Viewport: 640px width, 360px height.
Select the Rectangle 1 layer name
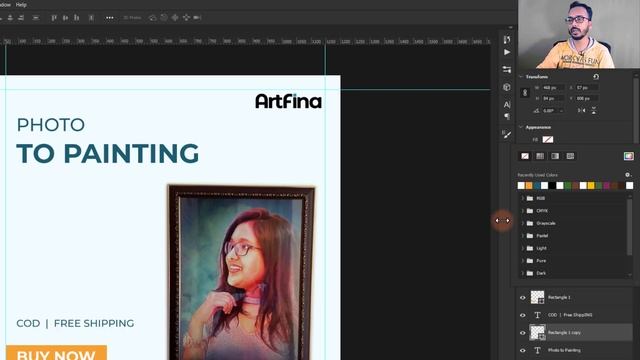coord(559,298)
